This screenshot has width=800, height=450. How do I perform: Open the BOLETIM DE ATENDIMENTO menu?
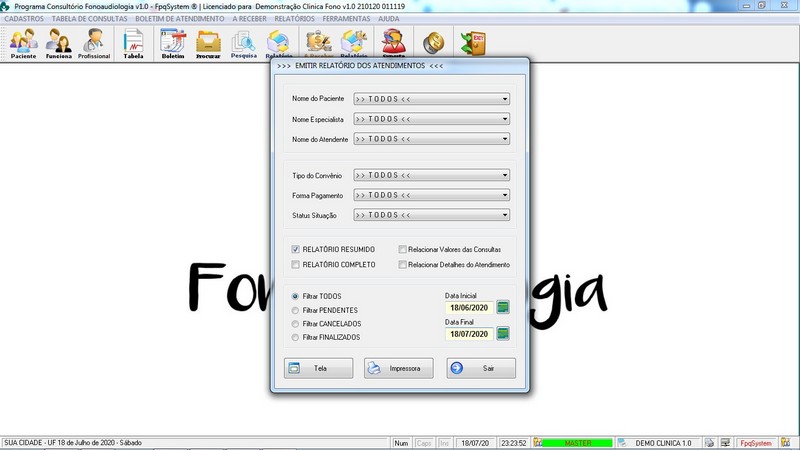tap(180, 18)
